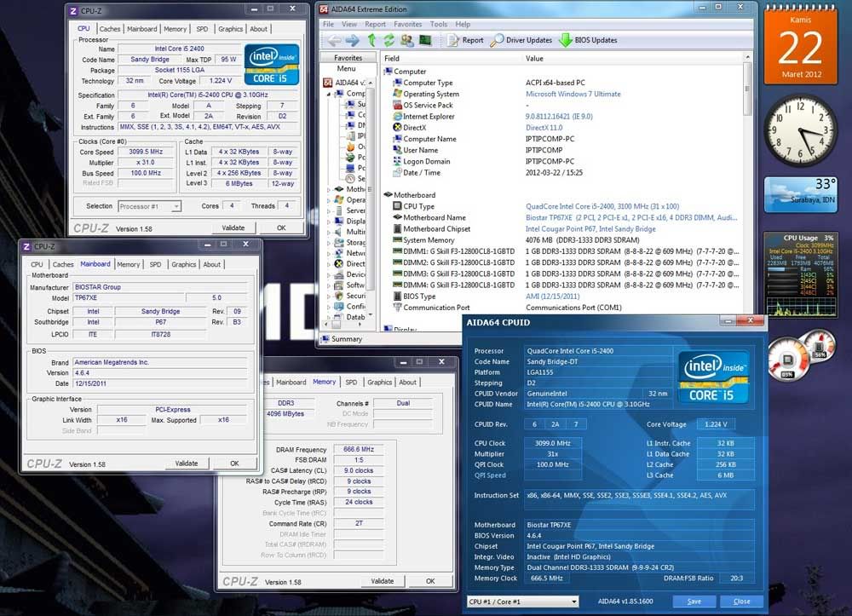
Task: Click the AIDA64 Extreme Edition title bar icon
Action: [x=324, y=9]
